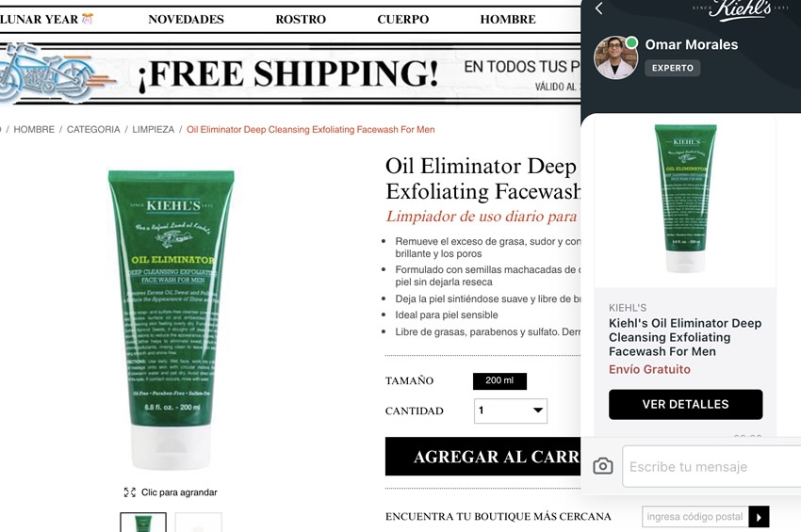The image size is (801, 532).
Task: Select the first product thumbnail
Action: coord(143,523)
